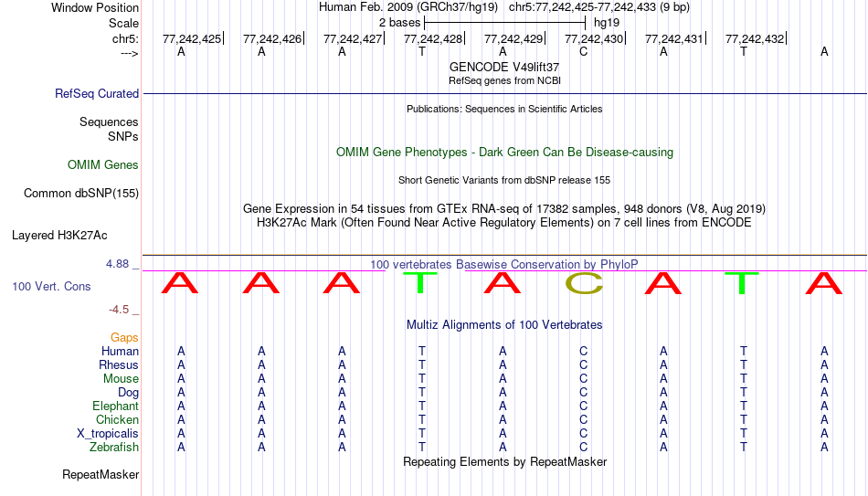Click the Basewise Conservation by PhyloP title
This screenshot has height=496, width=868.
504,265
